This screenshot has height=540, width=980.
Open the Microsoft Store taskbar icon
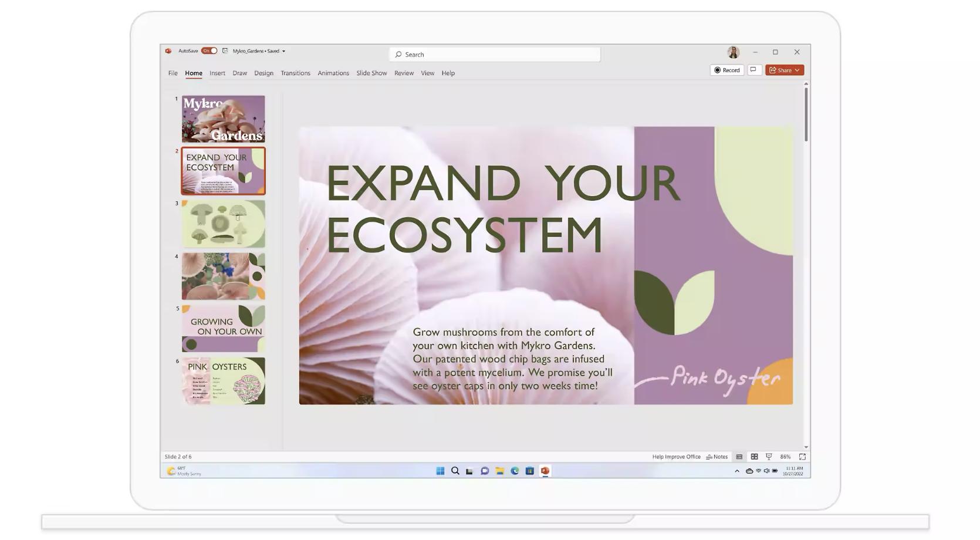point(529,471)
